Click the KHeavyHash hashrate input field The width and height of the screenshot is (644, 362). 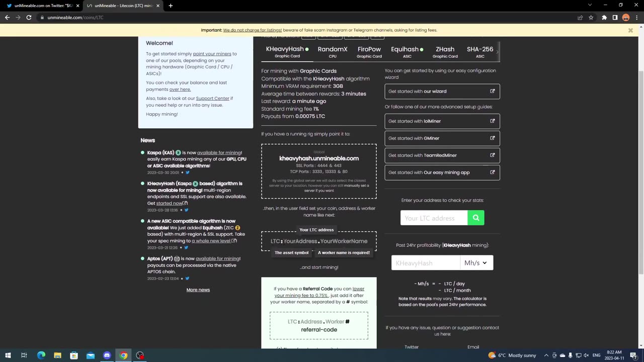click(426, 263)
